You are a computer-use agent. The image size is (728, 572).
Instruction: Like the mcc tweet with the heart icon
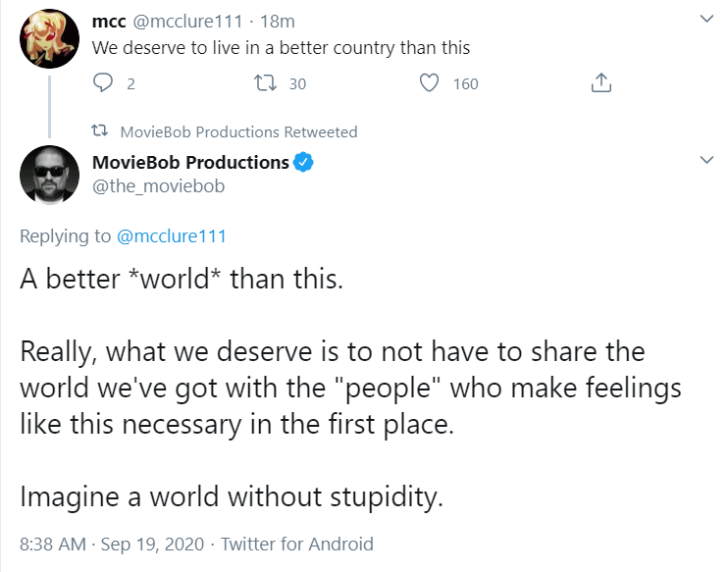tap(429, 83)
